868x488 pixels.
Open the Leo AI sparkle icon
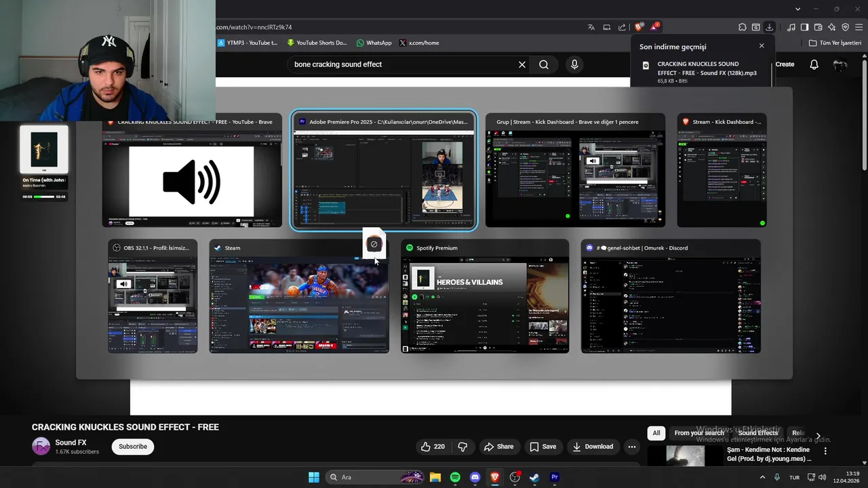pos(832,27)
